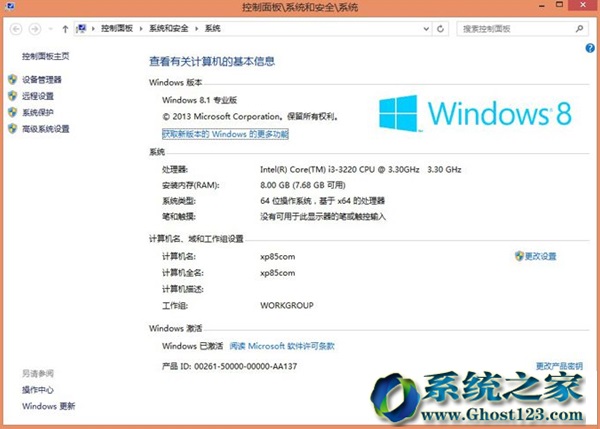This screenshot has width=600, height=429.
Task: Open 阅读 Microsoft 软件许可条款 link
Action: [282, 346]
